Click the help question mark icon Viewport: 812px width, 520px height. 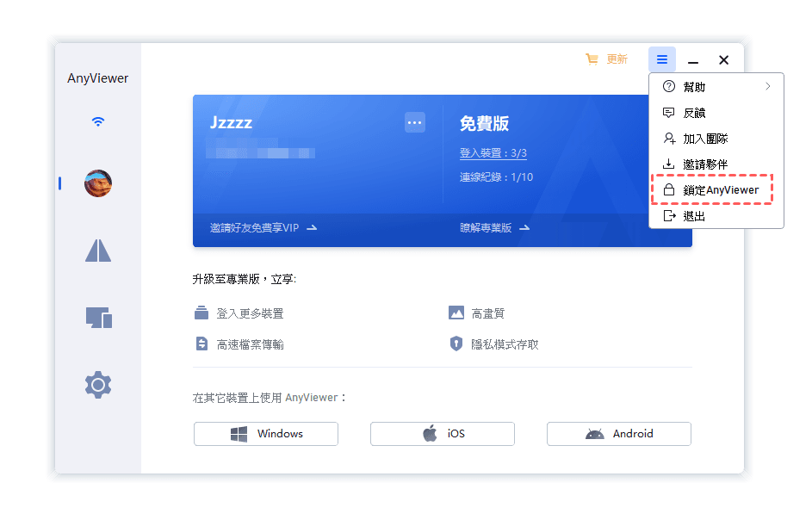pyautogui.click(x=669, y=86)
